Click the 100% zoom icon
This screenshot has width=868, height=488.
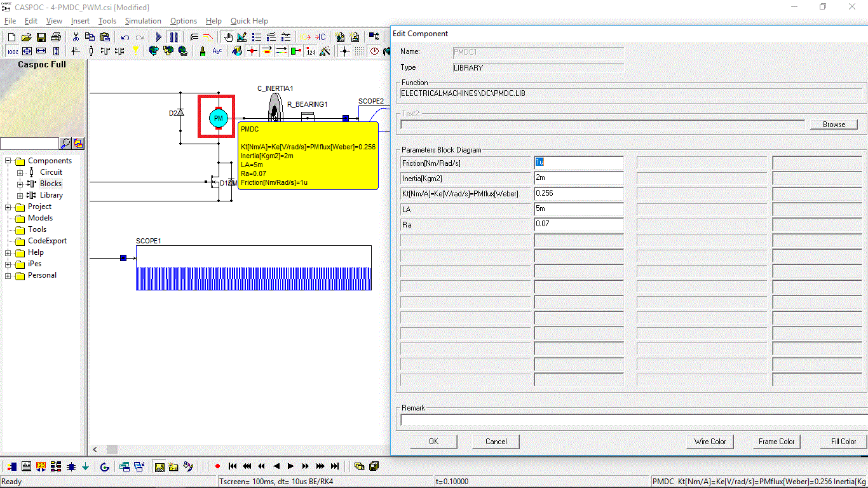(13, 51)
